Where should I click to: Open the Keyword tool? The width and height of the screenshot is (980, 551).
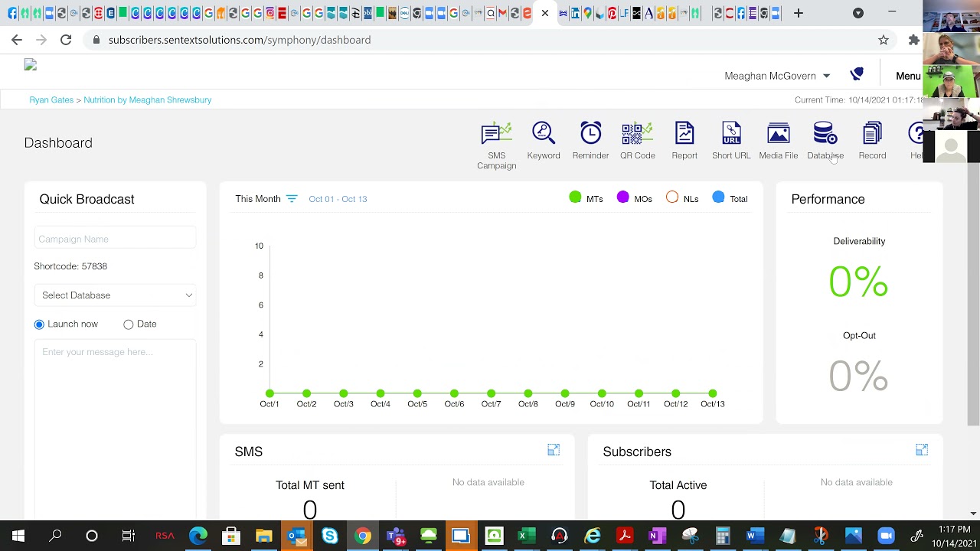[x=544, y=141]
